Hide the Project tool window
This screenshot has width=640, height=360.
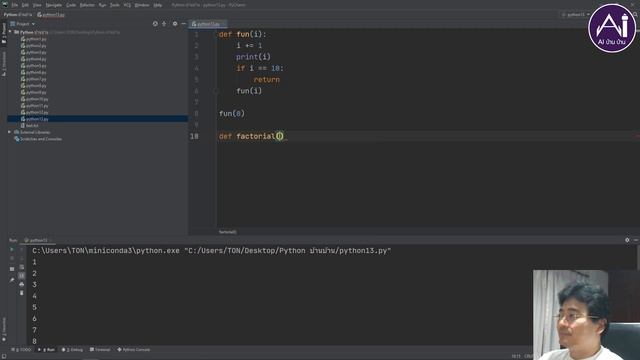coord(183,24)
